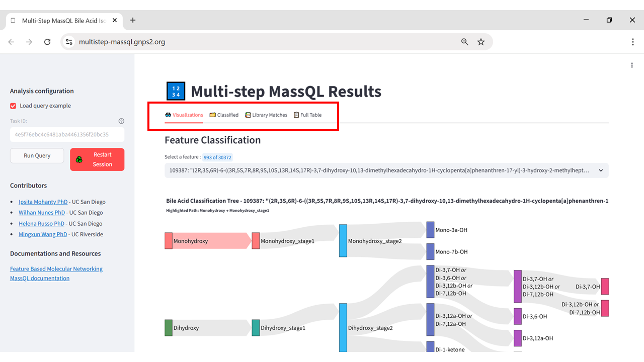
Task: Open the Streamlit app kebab menu
Action: point(632,65)
